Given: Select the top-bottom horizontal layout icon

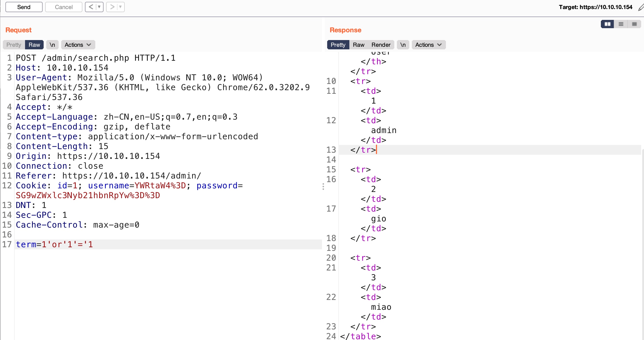Looking at the screenshot, I should point(621,24).
